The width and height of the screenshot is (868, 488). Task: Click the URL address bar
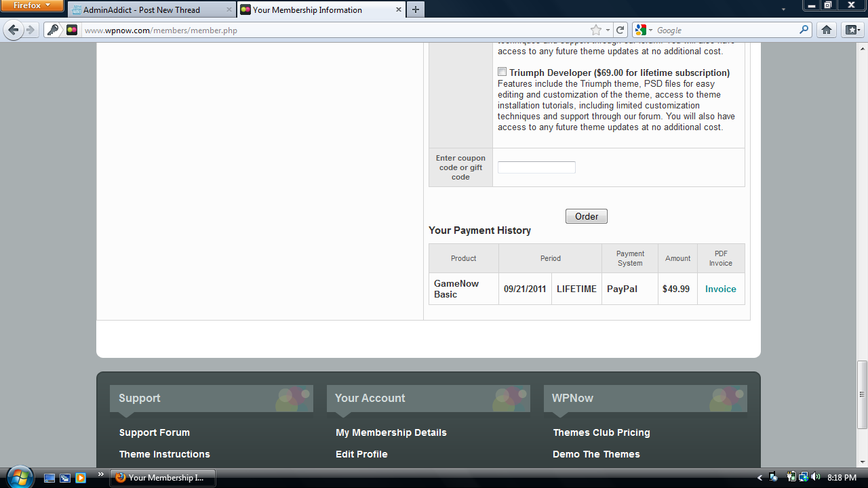click(336, 30)
